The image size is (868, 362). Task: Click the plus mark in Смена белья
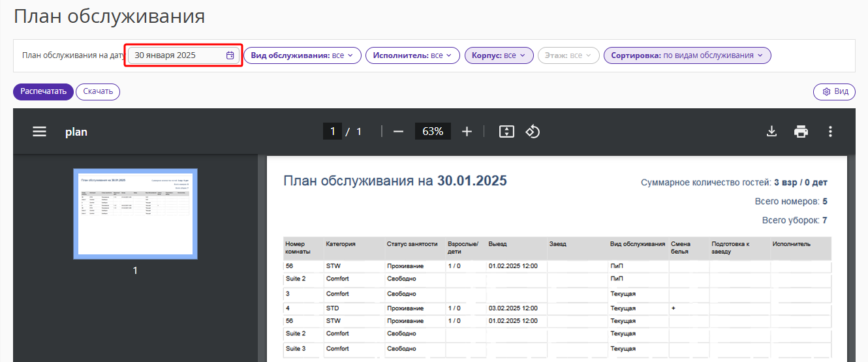pyautogui.click(x=673, y=308)
